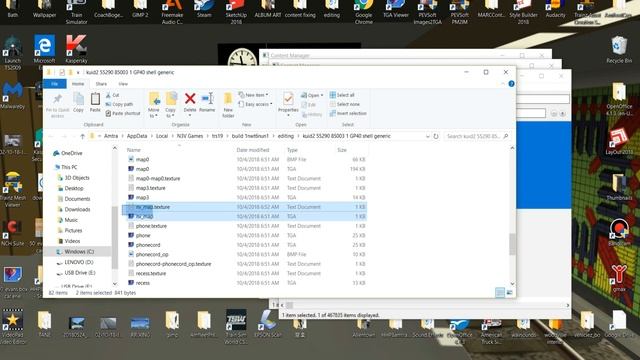Open the address bar history dropdown

[x=427, y=136]
